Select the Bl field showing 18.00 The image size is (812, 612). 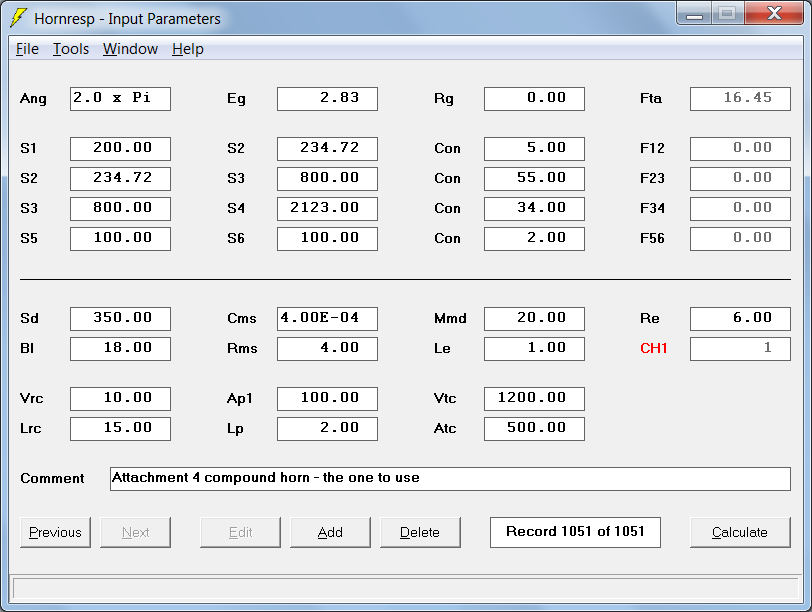(120, 349)
